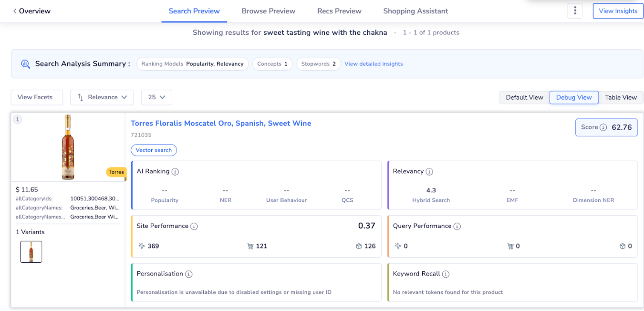Click the allCategoryIds value 10051,300468,30...
Viewport: 644px width, 311px height.
(x=94, y=199)
